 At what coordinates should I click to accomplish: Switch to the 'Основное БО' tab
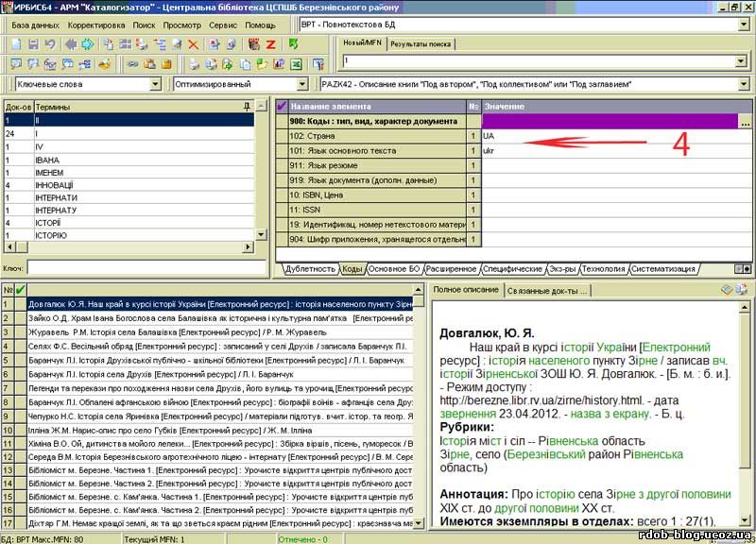394,268
